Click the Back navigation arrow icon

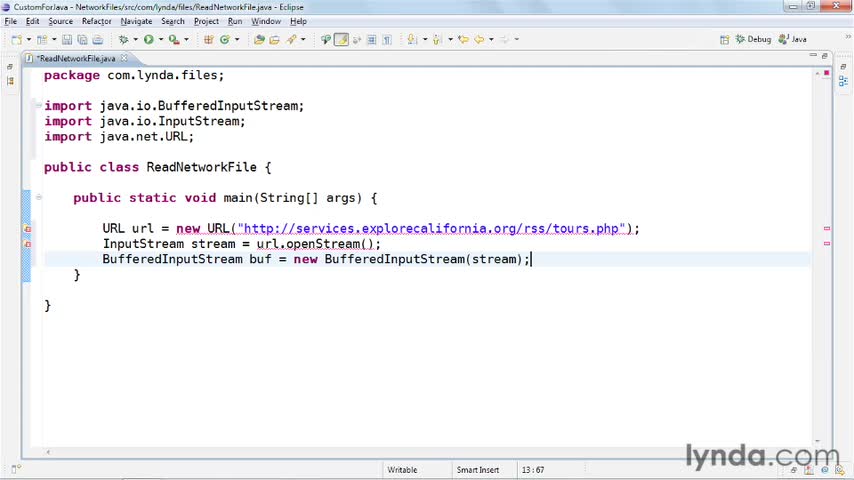tap(479, 39)
